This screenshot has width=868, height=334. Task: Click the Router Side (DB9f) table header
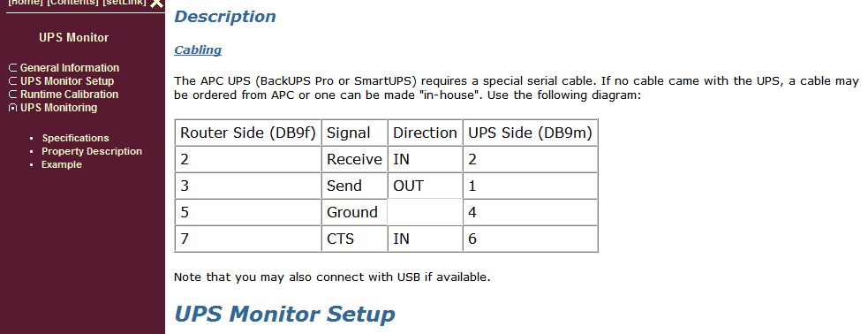tap(248, 133)
